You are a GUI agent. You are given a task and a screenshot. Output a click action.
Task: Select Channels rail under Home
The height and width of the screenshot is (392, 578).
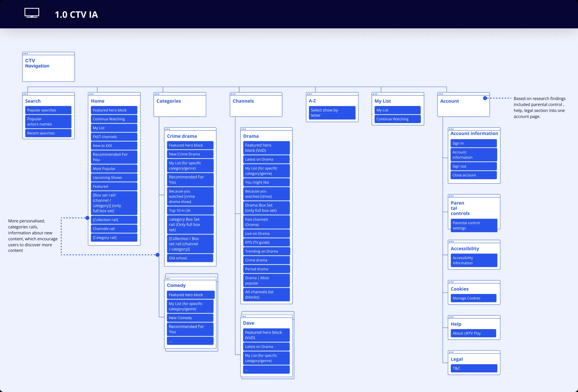(114, 229)
